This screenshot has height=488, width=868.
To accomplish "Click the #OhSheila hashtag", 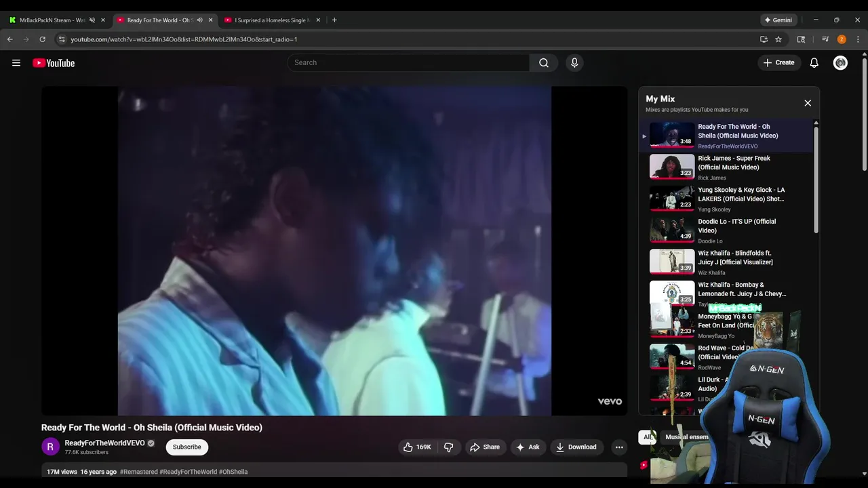I will [x=233, y=472].
